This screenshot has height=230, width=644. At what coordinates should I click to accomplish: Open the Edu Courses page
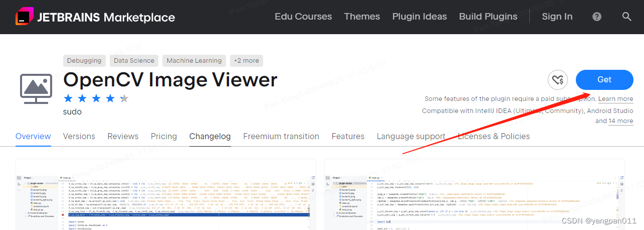click(x=303, y=17)
